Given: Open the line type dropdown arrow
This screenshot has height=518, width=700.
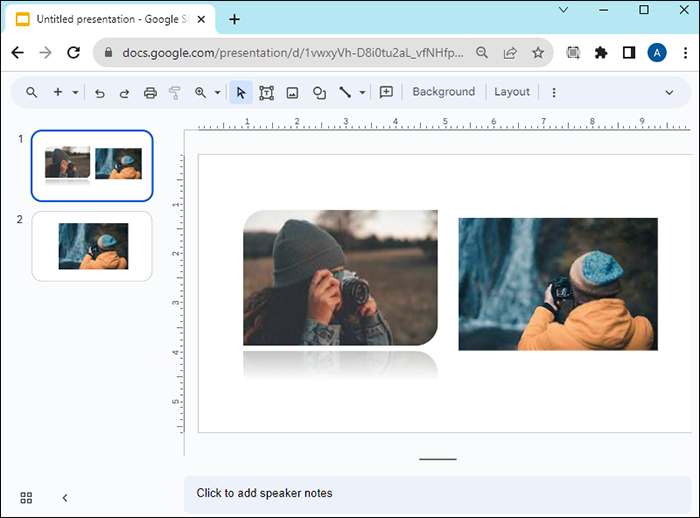Looking at the screenshot, I should [362, 92].
